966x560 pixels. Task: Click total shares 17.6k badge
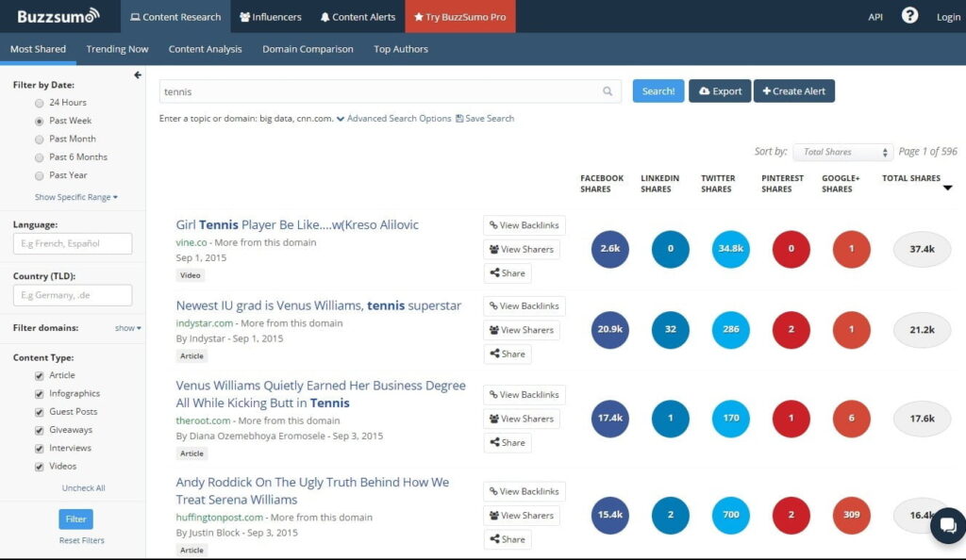(922, 418)
